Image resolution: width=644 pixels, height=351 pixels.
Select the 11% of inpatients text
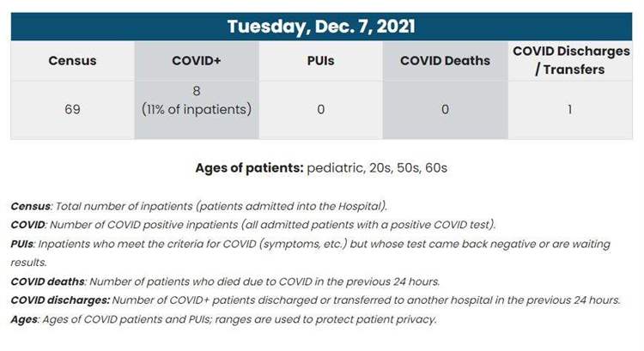tap(197, 110)
